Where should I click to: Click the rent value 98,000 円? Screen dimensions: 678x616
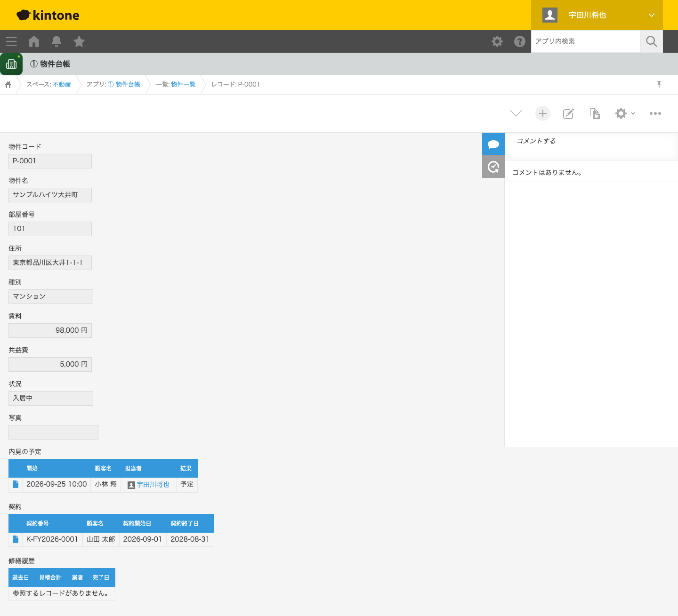pos(50,330)
